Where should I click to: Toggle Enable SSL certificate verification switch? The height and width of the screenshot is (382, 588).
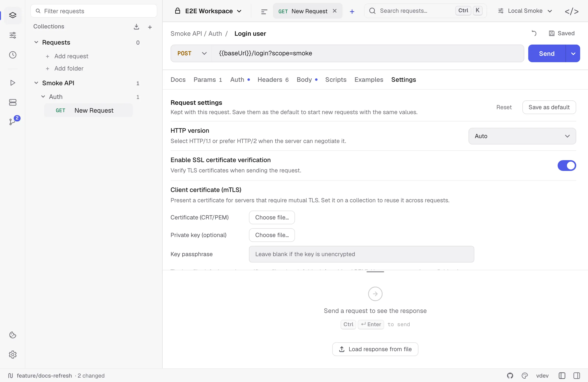tap(566, 166)
